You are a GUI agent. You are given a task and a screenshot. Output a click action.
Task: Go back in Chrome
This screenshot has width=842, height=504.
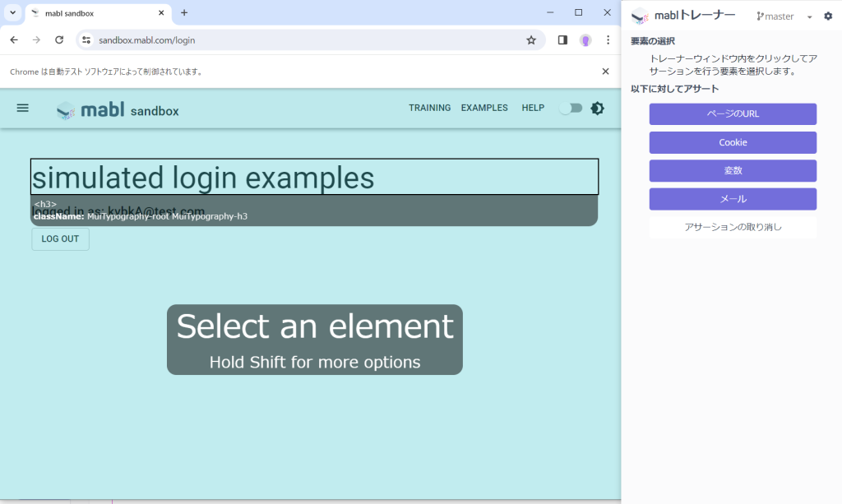coord(14,39)
